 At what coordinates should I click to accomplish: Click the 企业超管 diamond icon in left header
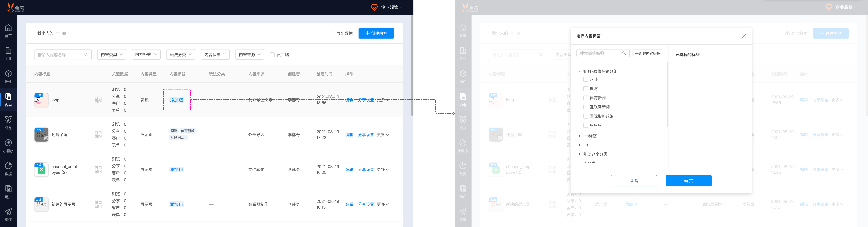pyautogui.click(x=374, y=7)
